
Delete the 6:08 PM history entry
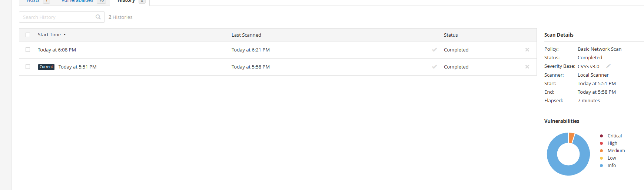pyautogui.click(x=527, y=50)
